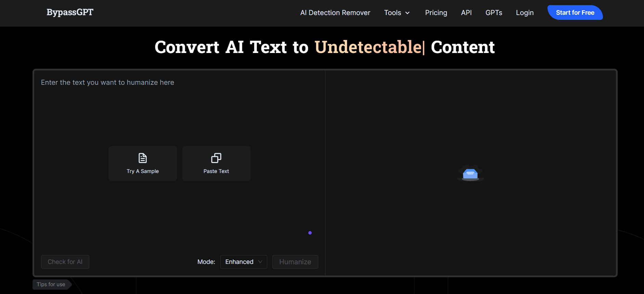
Task: Click the orange Undetectable headline word
Action: [368, 47]
